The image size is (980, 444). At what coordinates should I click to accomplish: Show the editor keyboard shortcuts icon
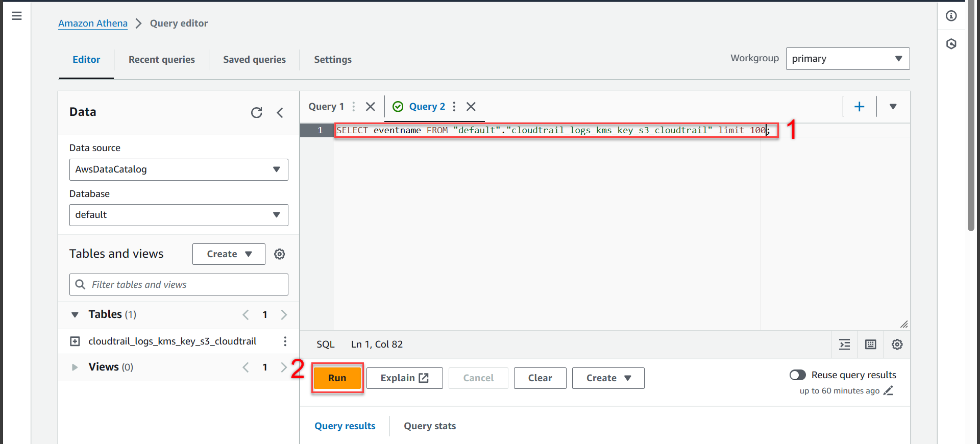(871, 344)
